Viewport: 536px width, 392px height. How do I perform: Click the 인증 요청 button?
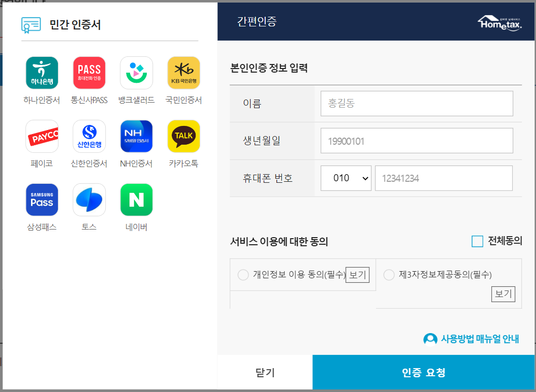point(424,372)
